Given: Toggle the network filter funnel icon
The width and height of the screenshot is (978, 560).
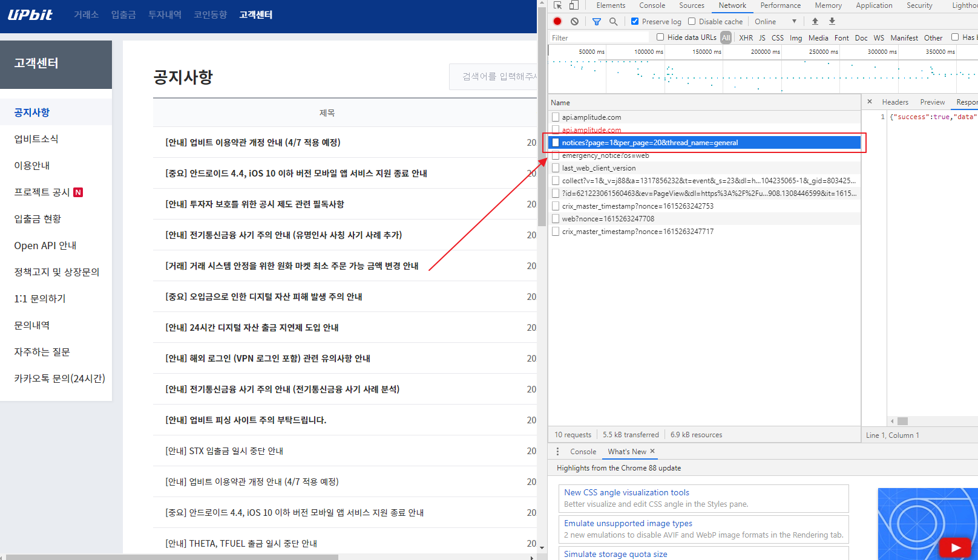Looking at the screenshot, I should click(597, 21).
